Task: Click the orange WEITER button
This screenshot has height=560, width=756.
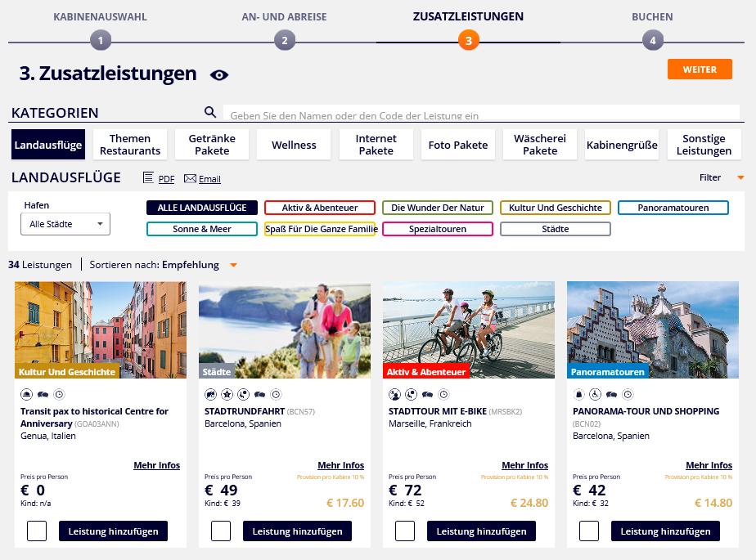Action: click(700, 69)
